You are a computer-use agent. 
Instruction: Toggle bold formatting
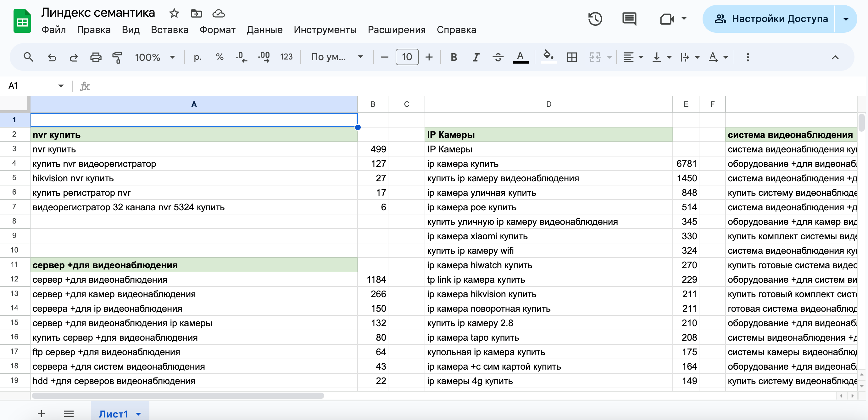click(x=454, y=57)
